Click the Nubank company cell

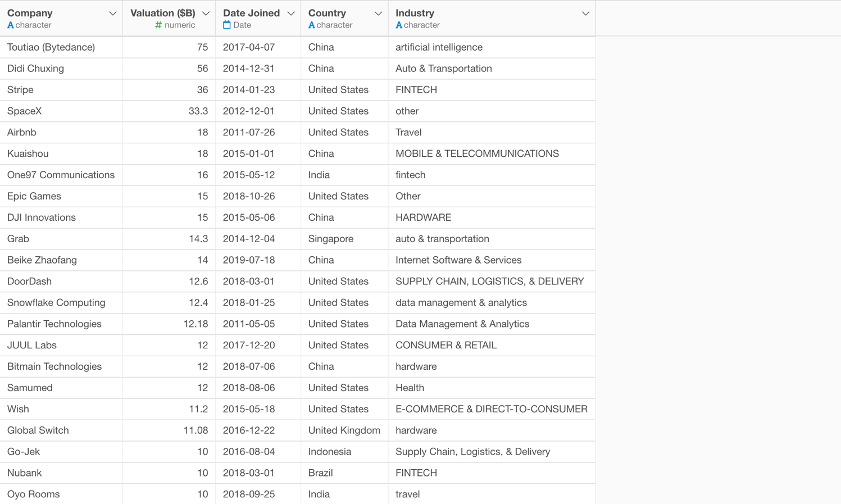[61, 474]
